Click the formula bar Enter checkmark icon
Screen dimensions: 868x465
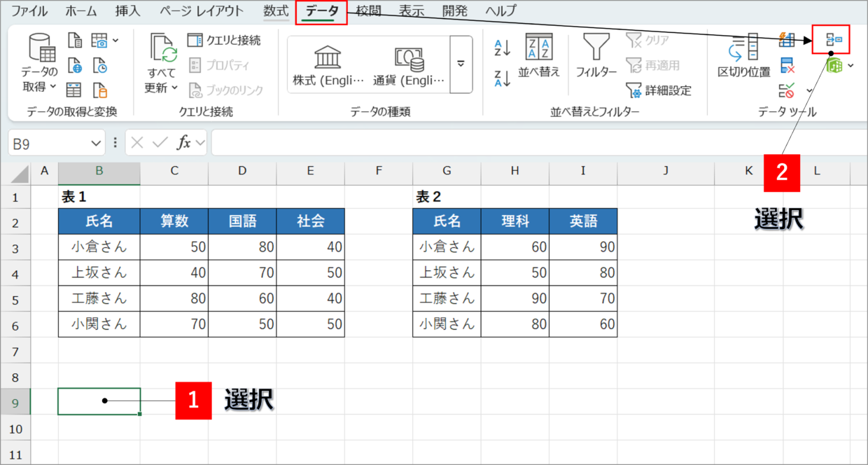tap(160, 143)
